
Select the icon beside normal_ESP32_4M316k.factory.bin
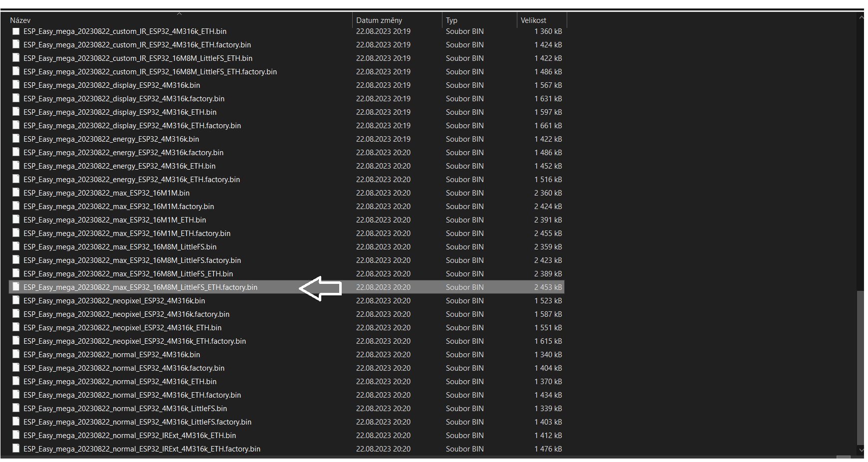tap(16, 368)
